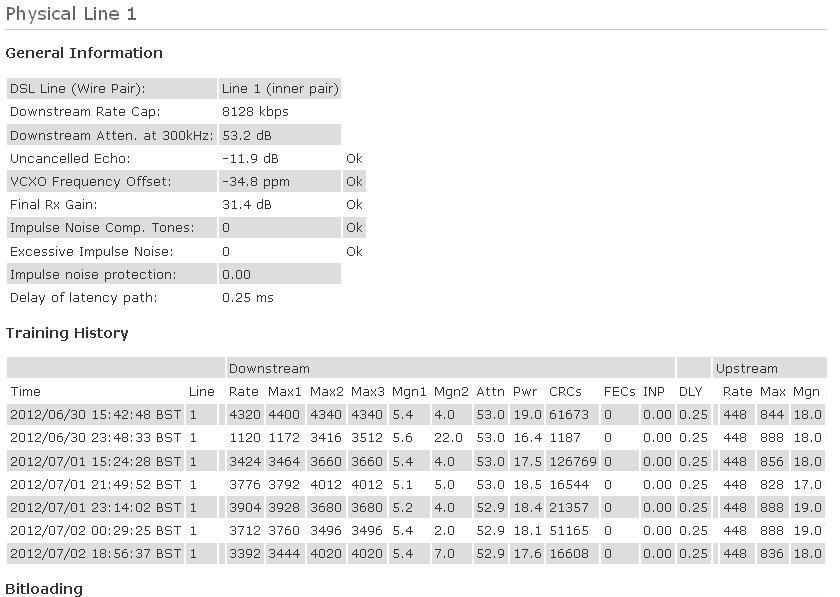Select the 2012/07/02 18:56:37 BST timestamp

[x=96, y=553]
